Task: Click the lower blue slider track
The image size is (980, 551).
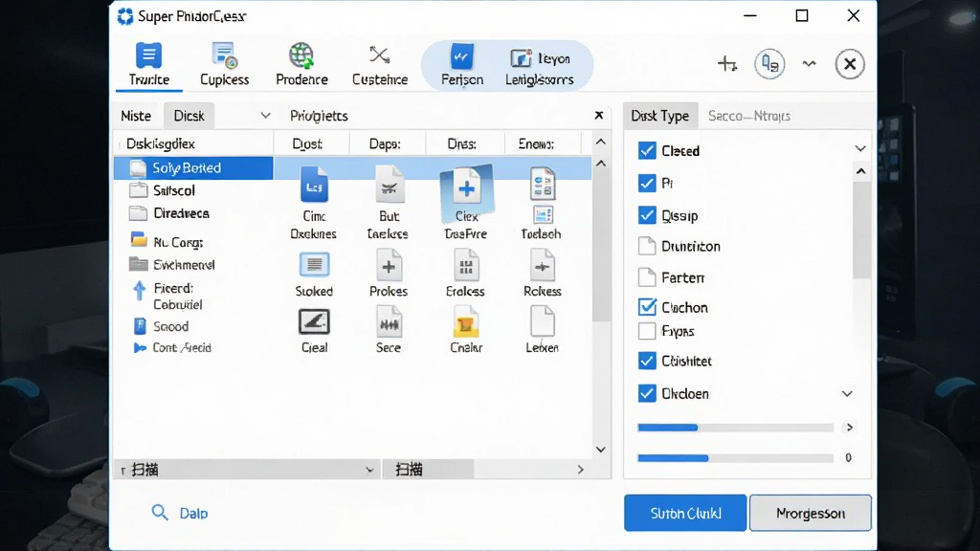Action: [735, 458]
